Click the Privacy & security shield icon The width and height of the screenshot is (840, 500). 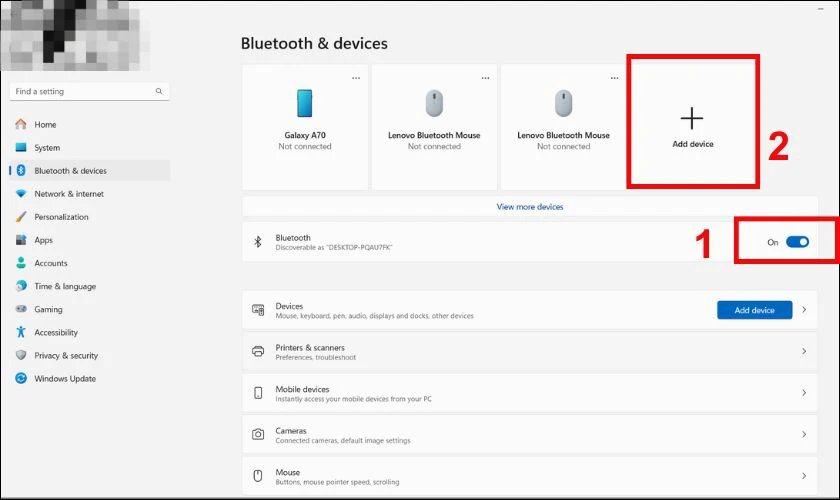[21, 355]
